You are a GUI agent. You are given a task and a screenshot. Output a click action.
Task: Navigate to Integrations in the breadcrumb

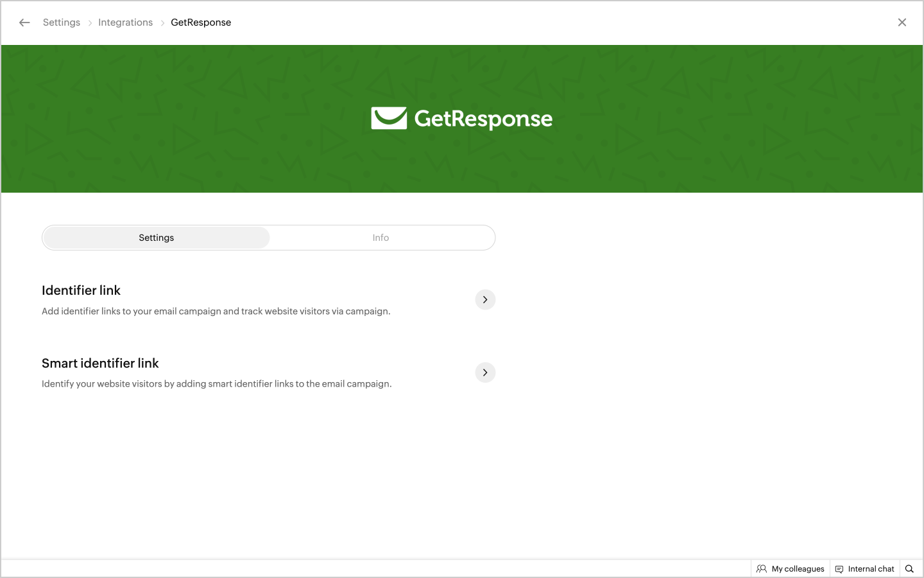[x=125, y=22]
